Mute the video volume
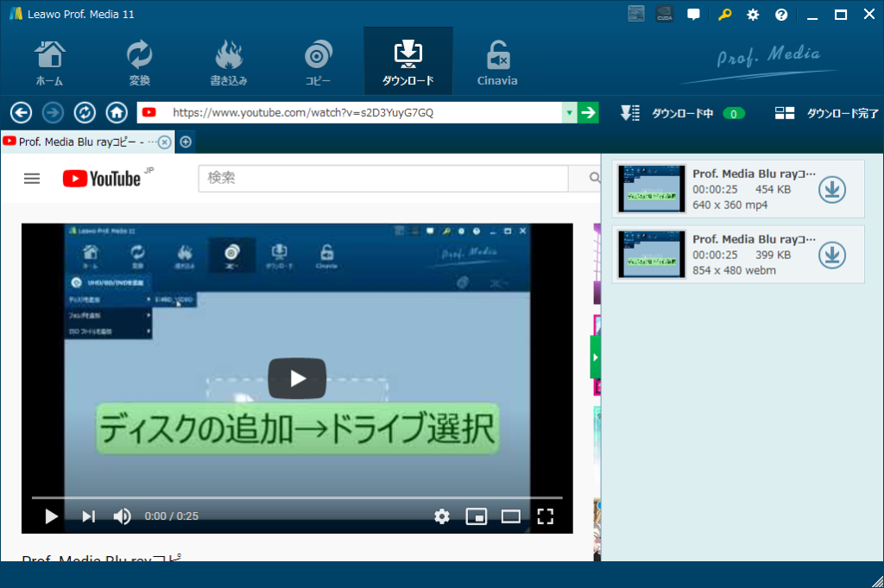 122,516
